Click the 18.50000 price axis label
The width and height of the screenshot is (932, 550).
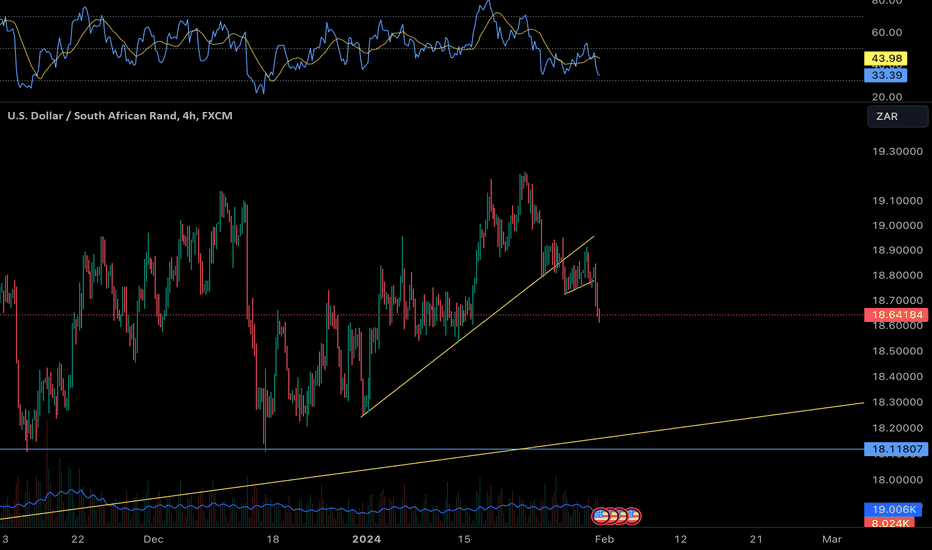[897, 351]
